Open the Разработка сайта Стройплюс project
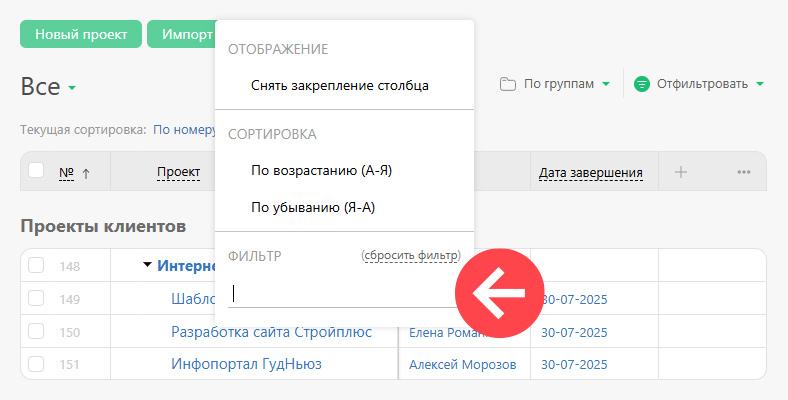788x400 pixels. coord(271,332)
